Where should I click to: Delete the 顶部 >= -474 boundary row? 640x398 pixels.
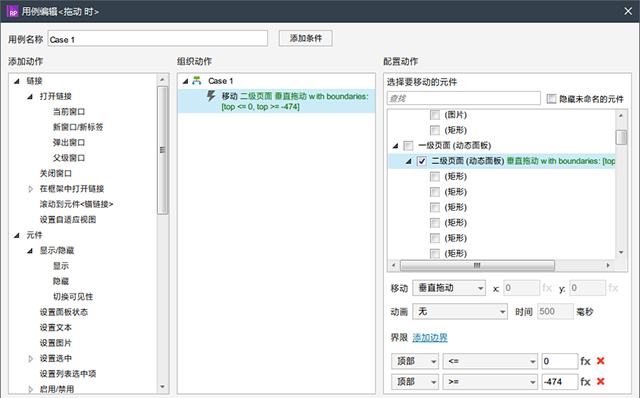point(600,381)
